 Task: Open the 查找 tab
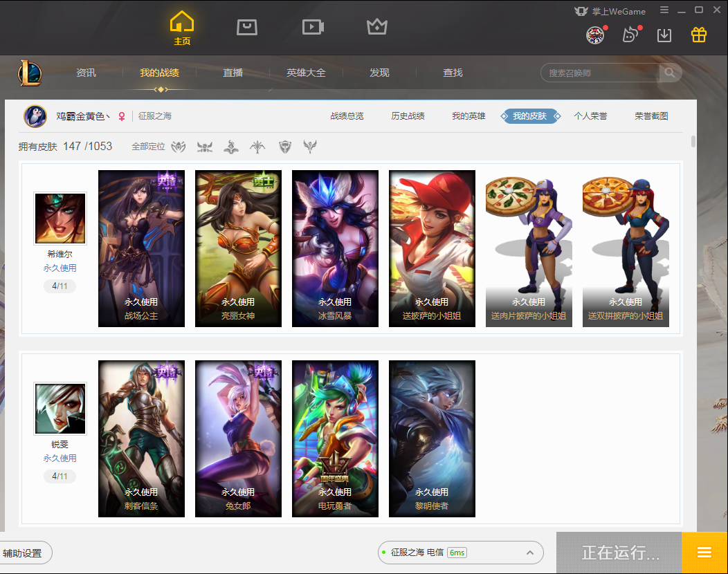[x=453, y=73]
